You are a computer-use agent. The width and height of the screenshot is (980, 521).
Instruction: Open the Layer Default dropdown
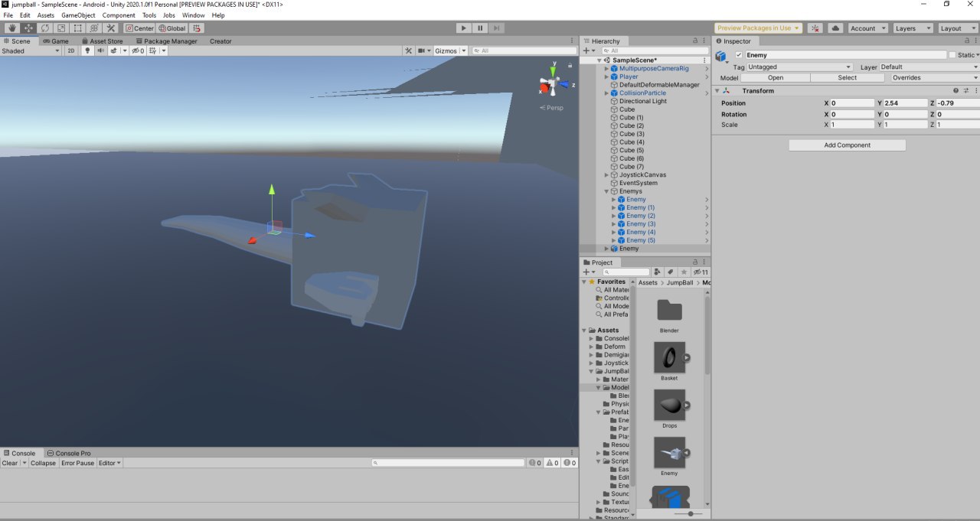(x=929, y=67)
